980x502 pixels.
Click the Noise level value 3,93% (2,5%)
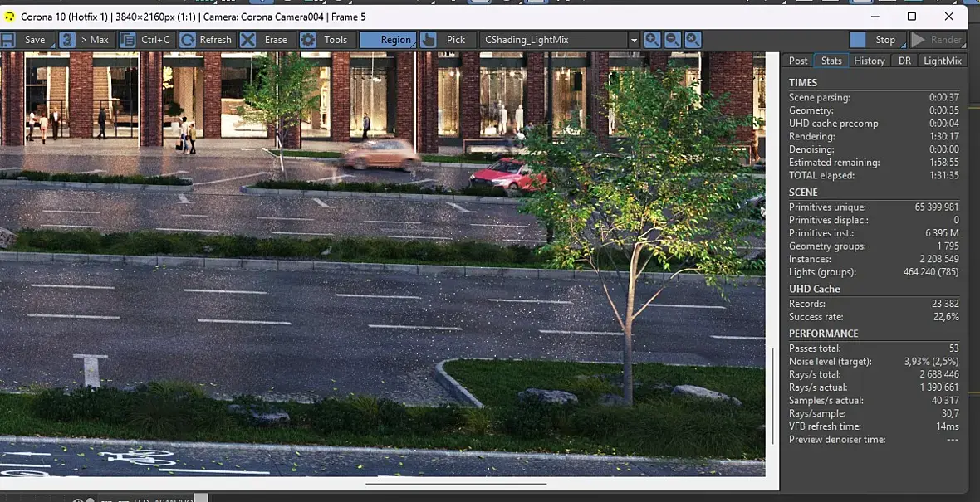pos(931,362)
